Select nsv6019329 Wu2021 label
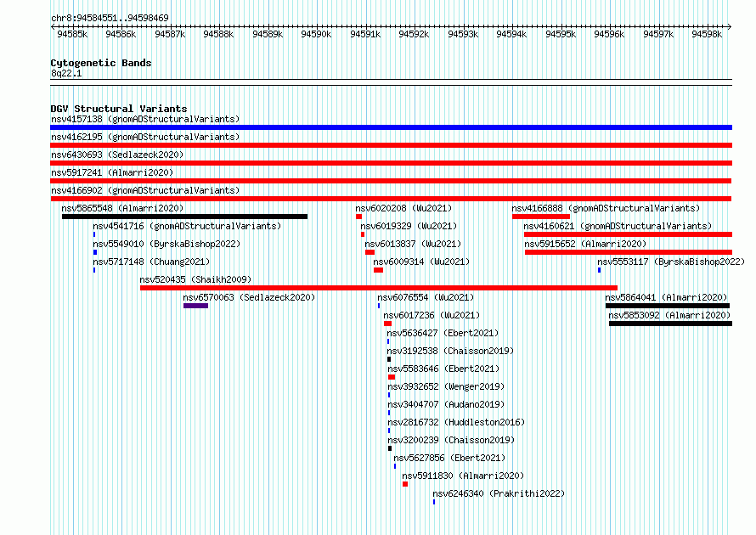The width and height of the screenshot is (756, 535). pos(409,226)
